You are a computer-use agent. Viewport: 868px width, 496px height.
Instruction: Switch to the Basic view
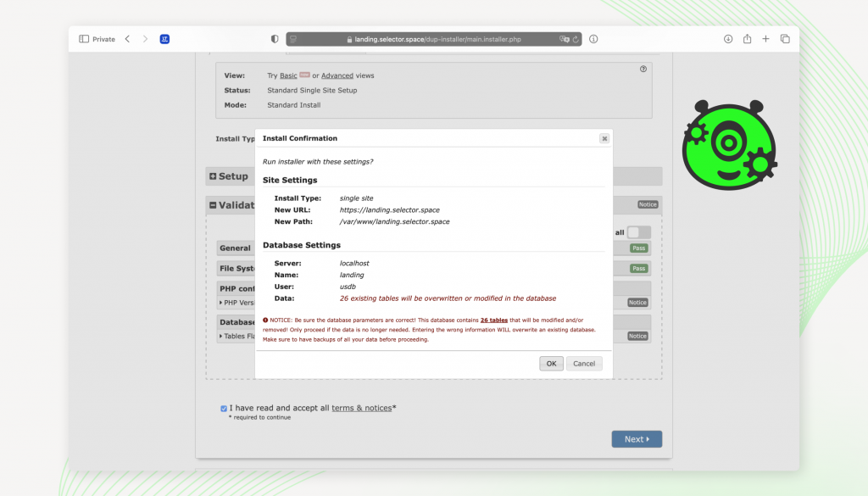[287, 75]
